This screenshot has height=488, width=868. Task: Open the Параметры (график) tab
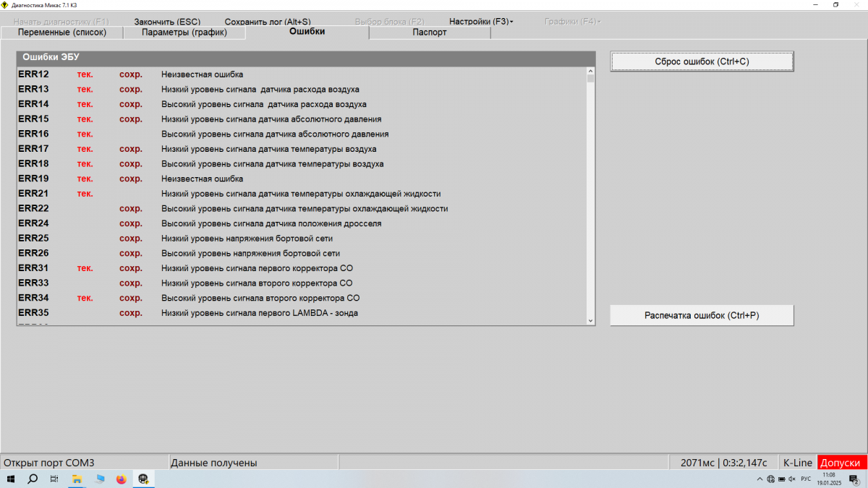(x=184, y=33)
